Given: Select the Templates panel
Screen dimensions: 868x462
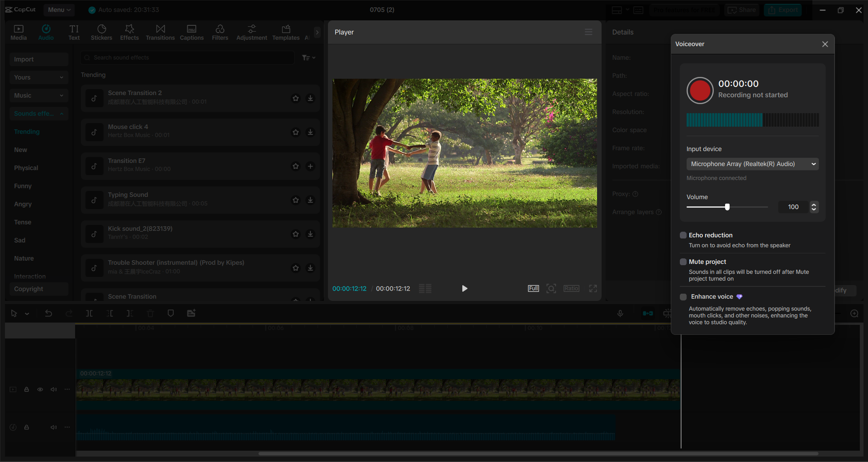Looking at the screenshot, I should click(285, 32).
